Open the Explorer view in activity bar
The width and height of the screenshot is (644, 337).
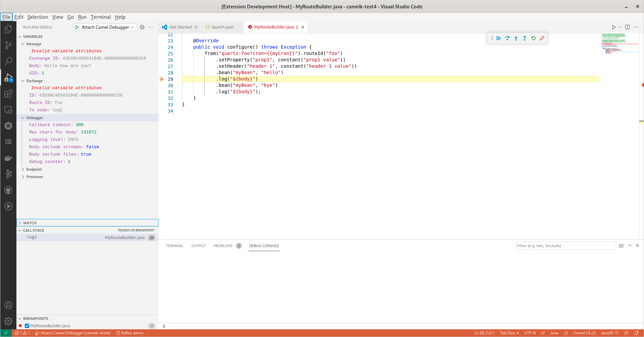click(8, 29)
